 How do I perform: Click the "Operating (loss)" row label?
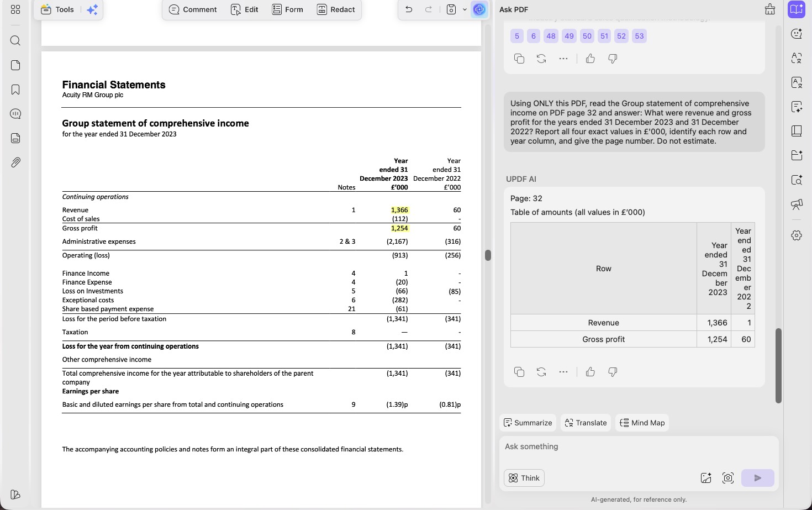pos(86,255)
